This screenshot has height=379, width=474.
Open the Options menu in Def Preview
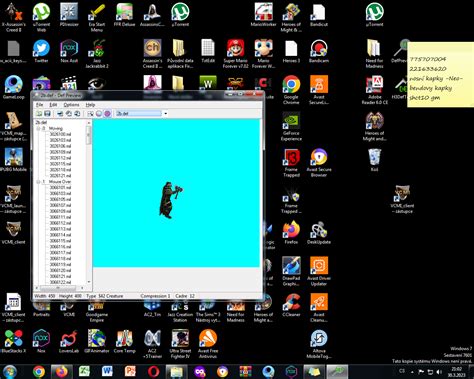(x=71, y=105)
